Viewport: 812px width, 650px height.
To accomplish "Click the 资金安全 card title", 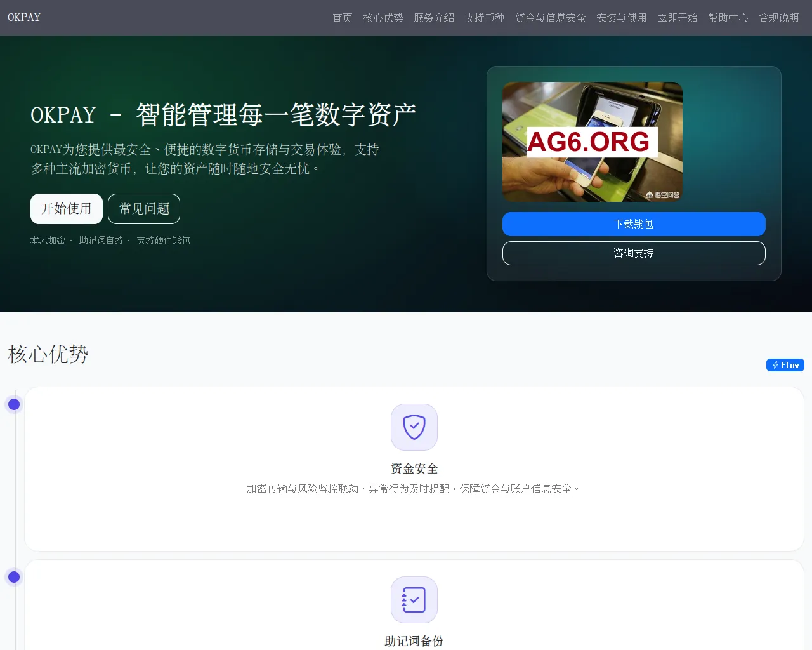I will (x=414, y=468).
